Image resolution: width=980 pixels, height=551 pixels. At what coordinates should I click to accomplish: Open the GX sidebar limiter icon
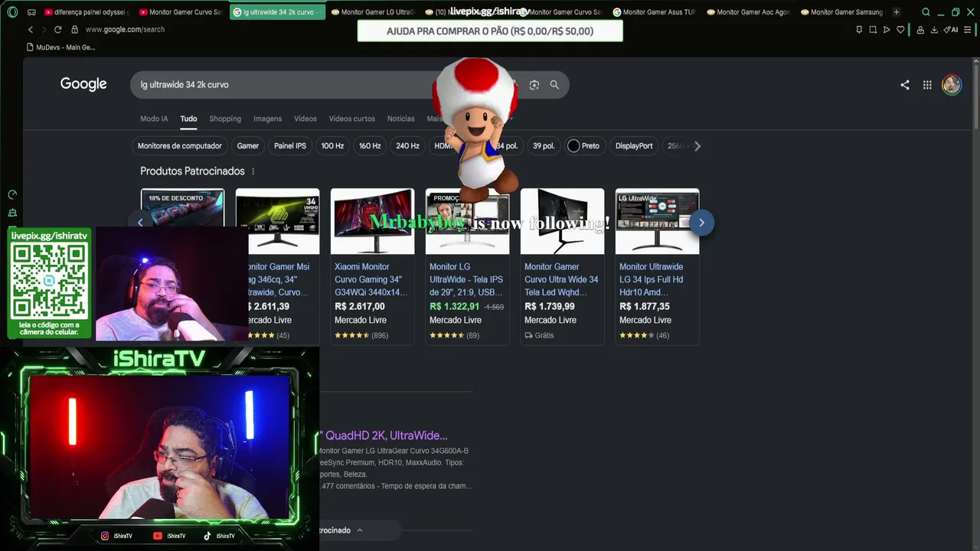click(x=12, y=195)
